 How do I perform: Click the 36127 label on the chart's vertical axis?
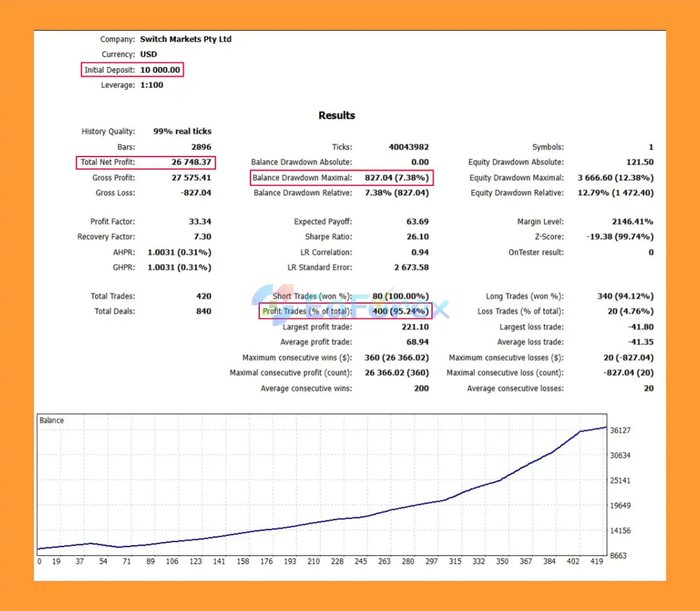click(620, 430)
